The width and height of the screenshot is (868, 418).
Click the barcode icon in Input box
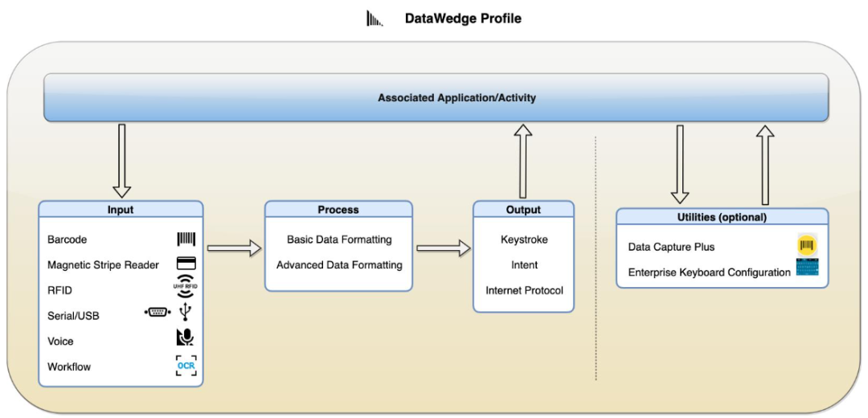186,240
